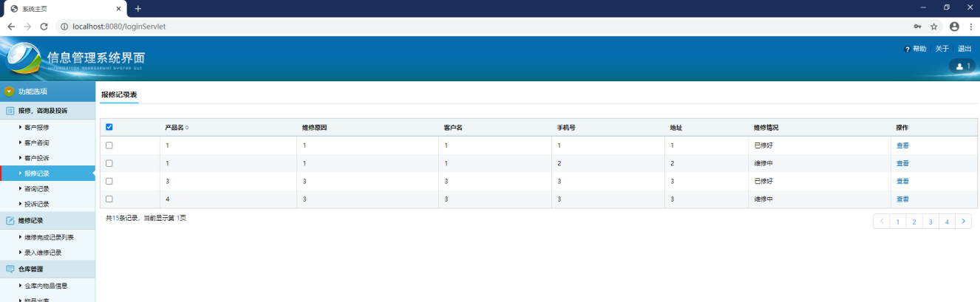The width and height of the screenshot is (980, 302).
Task: Collapse the 报修、咨询及投诉 section
Action: (x=48, y=111)
